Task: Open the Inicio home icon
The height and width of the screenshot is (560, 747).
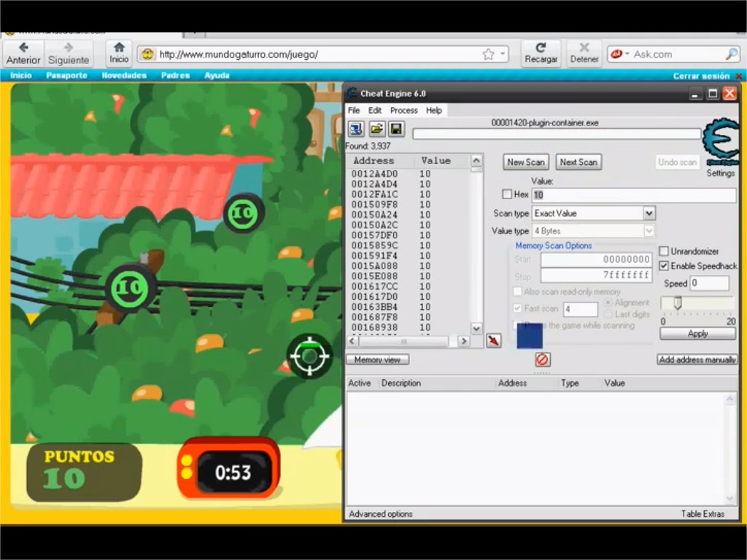Action: coord(119,52)
